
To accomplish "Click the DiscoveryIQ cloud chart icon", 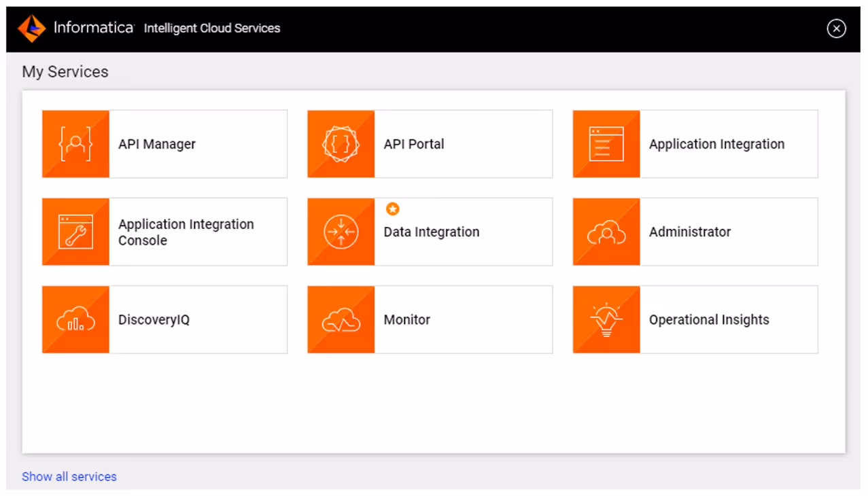I will click(75, 319).
